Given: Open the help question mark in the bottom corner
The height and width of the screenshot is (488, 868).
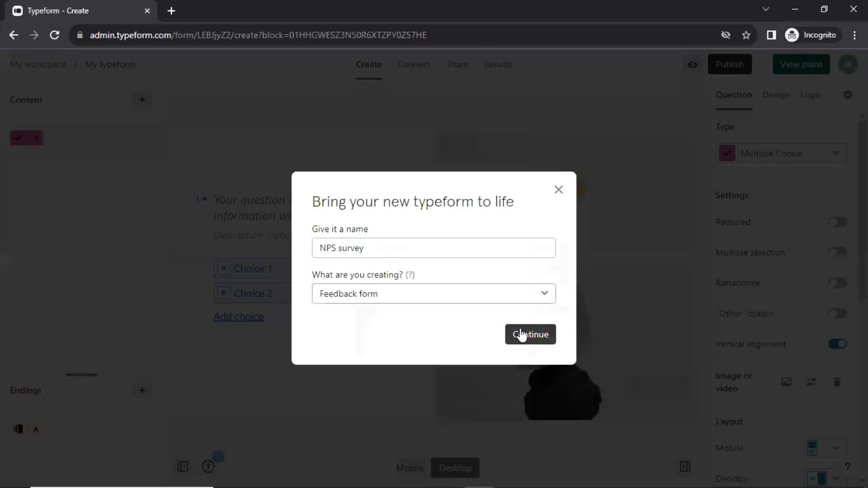Looking at the screenshot, I should [x=848, y=466].
